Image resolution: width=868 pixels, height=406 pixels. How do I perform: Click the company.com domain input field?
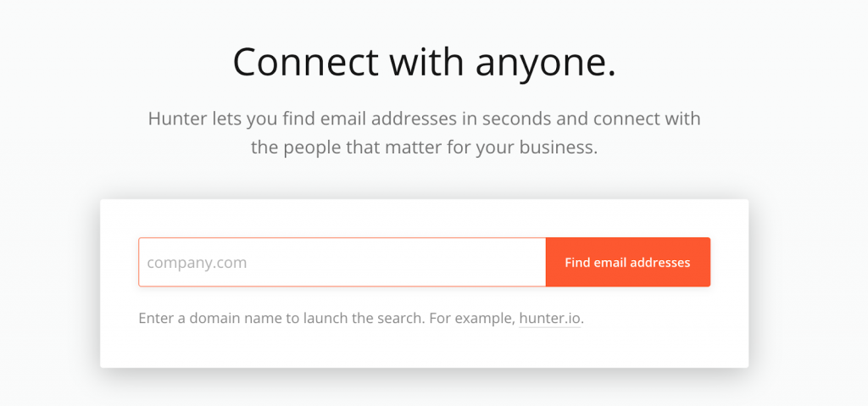point(342,263)
